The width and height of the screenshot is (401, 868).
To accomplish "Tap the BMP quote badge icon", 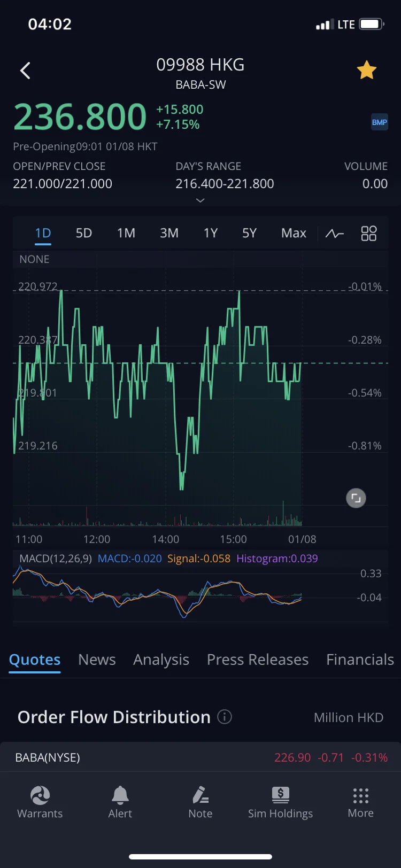I will tap(380, 122).
